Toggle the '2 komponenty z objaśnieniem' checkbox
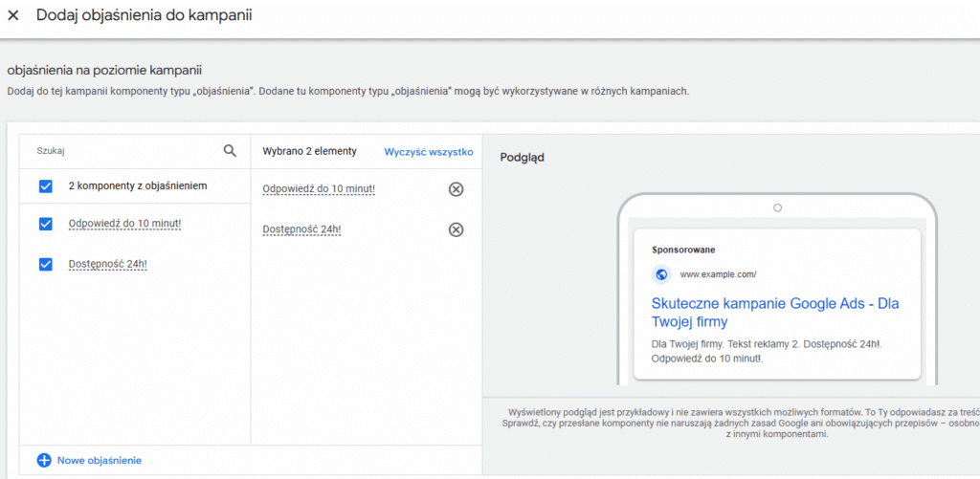This screenshot has width=980, height=479. tap(45, 186)
